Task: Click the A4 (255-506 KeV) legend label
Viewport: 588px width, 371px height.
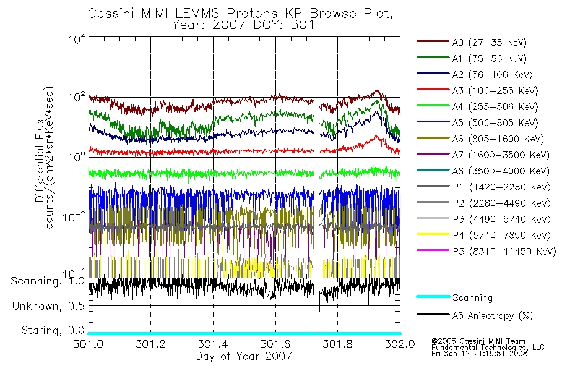Action: [495, 107]
